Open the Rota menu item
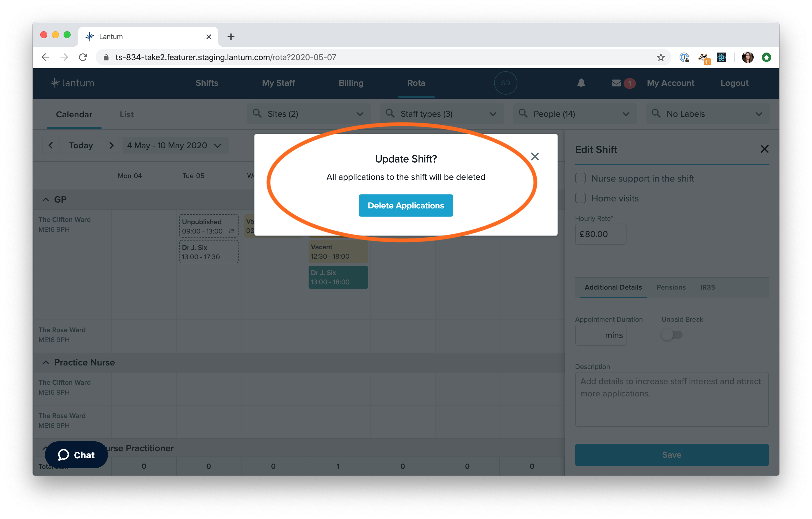Image resolution: width=812 pixels, height=519 pixels. click(x=416, y=83)
